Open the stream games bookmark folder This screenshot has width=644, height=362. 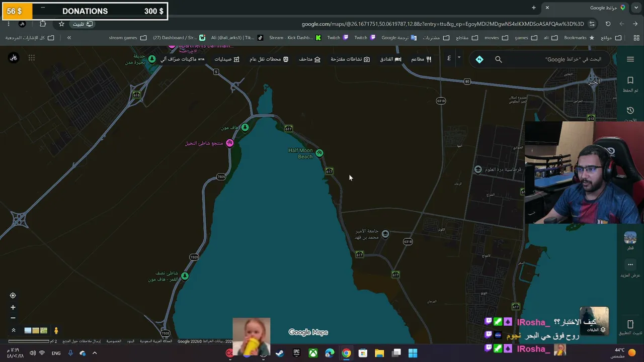pyautogui.click(x=128, y=38)
